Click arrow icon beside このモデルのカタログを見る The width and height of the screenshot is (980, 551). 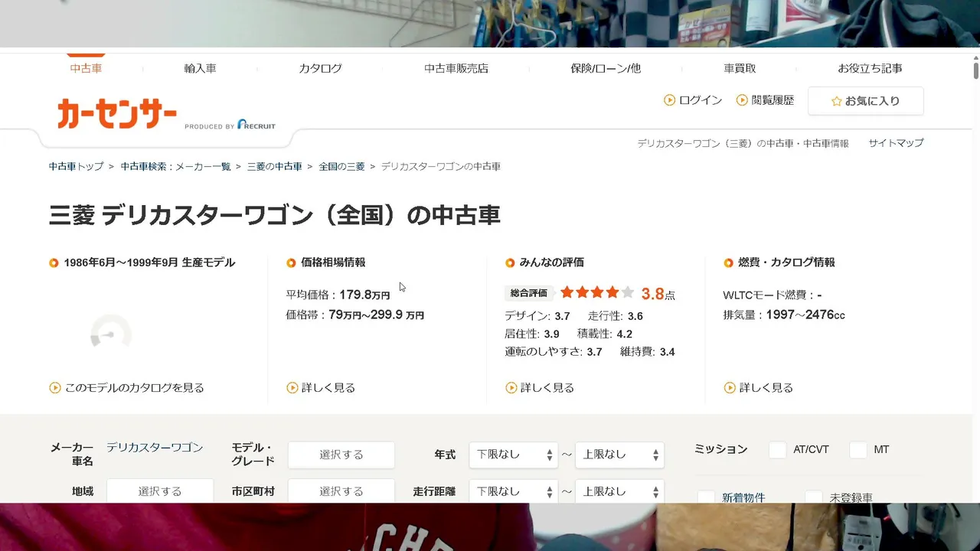(x=55, y=388)
